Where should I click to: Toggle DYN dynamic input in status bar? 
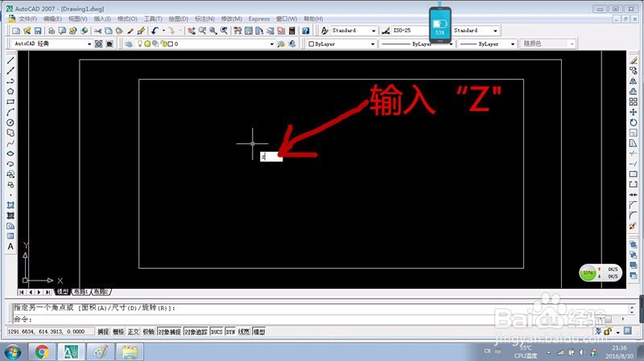click(230, 331)
